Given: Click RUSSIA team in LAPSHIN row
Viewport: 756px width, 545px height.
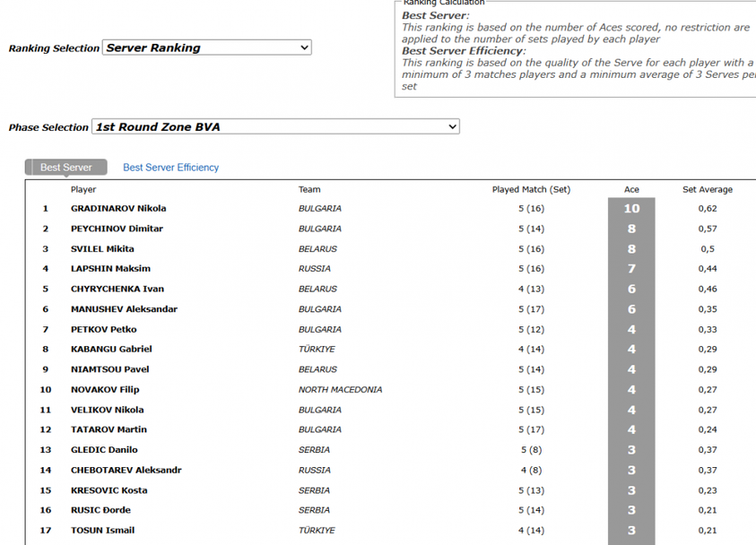Looking at the screenshot, I should pos(315,268).
